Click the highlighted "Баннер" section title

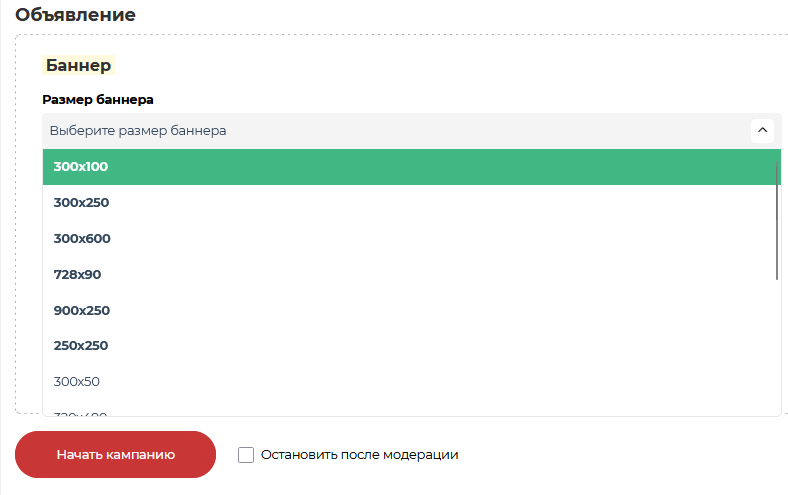point(78,66)
